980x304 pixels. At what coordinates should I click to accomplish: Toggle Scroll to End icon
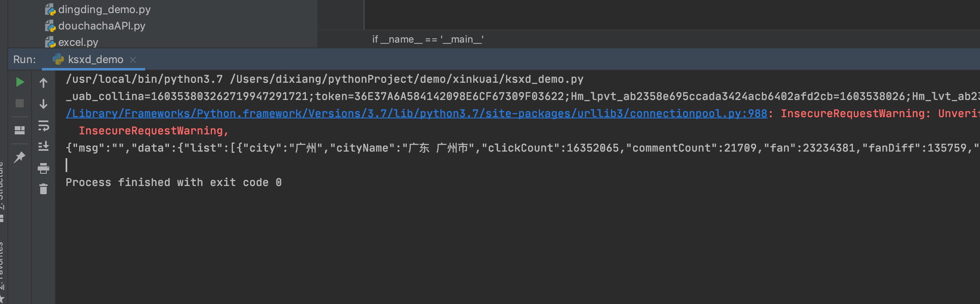43,146
